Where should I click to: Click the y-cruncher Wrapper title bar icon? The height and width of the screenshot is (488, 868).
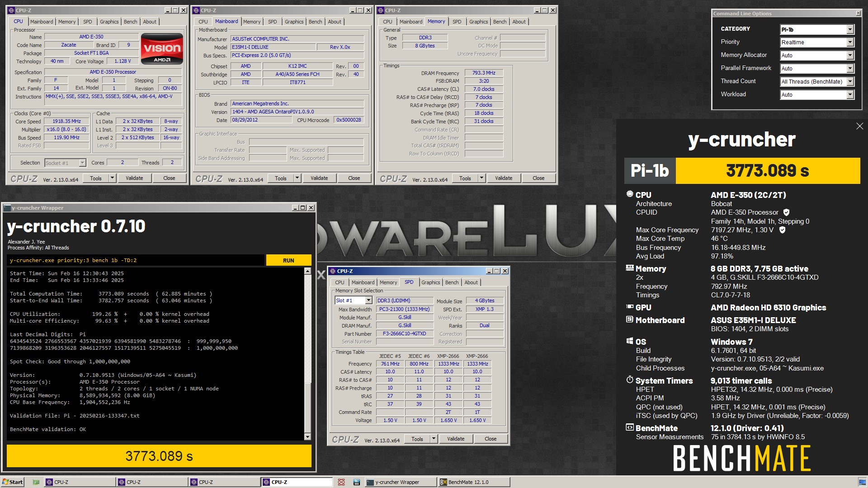[x=7, y=208]
